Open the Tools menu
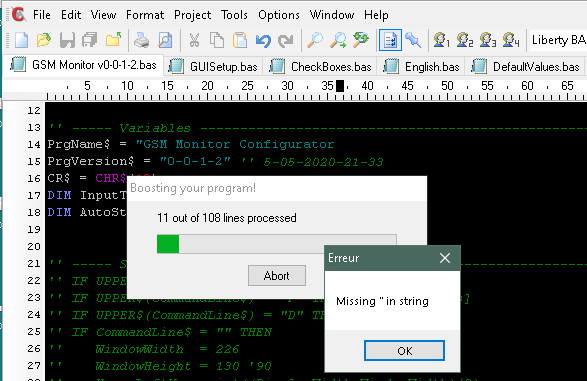 click(x=234, y=15)
